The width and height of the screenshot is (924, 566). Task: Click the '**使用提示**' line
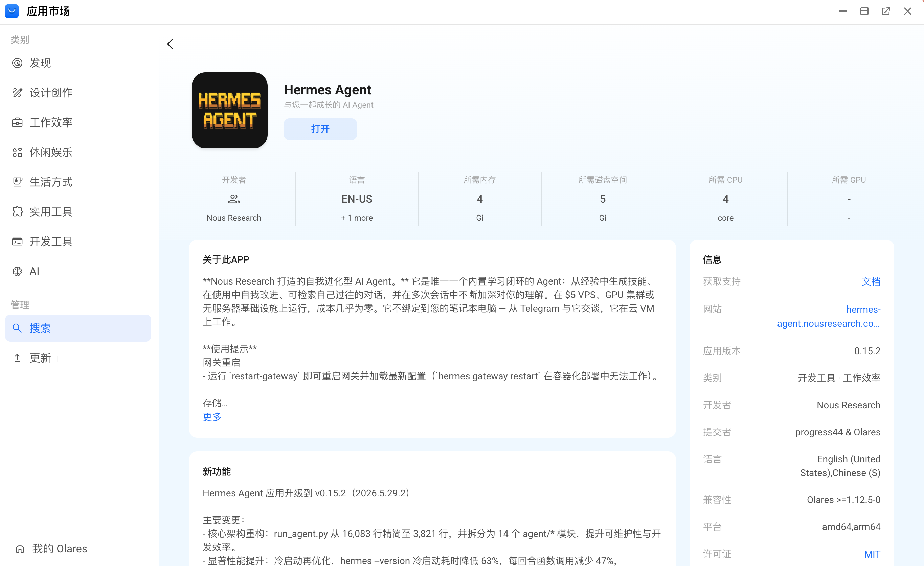pos(229,349)
